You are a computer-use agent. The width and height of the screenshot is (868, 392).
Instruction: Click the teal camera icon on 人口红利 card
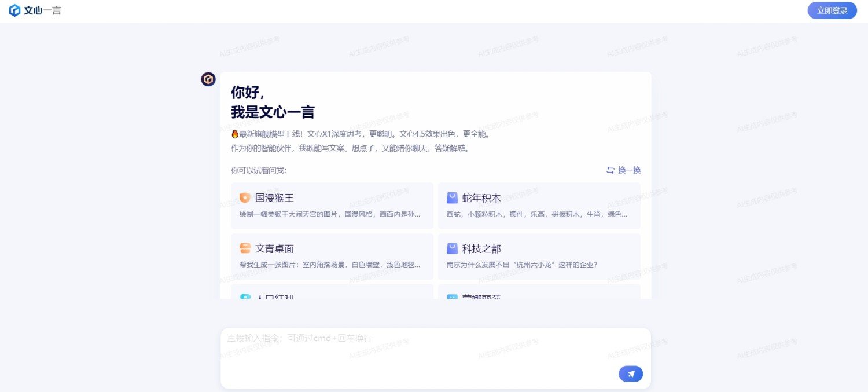(x=244, y=298)
